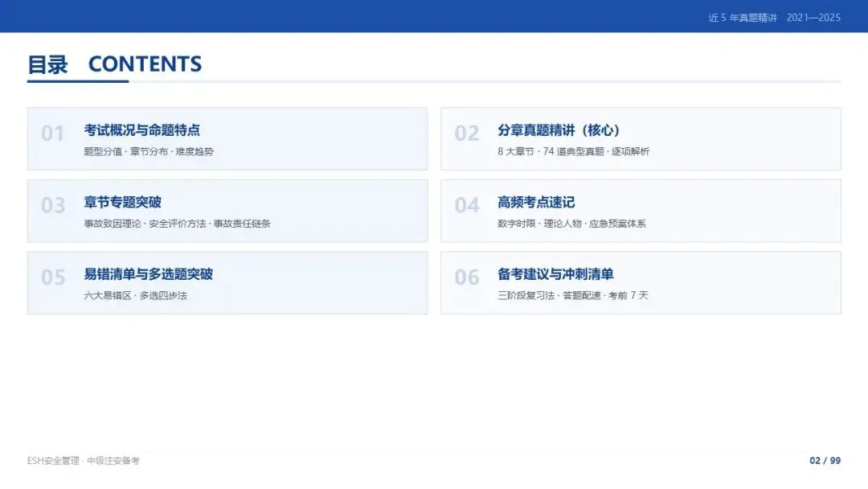Click the footer text ESH安全管理 · 中级注安备考
Image resolution: width=868 pixels, height=489 pixels.
pyautogui.click(x=83, y=461)
